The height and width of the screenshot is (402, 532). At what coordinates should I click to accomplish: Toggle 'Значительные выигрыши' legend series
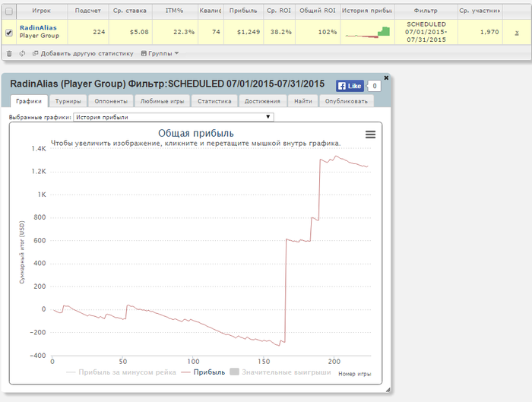pyautogui.click(x=280, y=372)
